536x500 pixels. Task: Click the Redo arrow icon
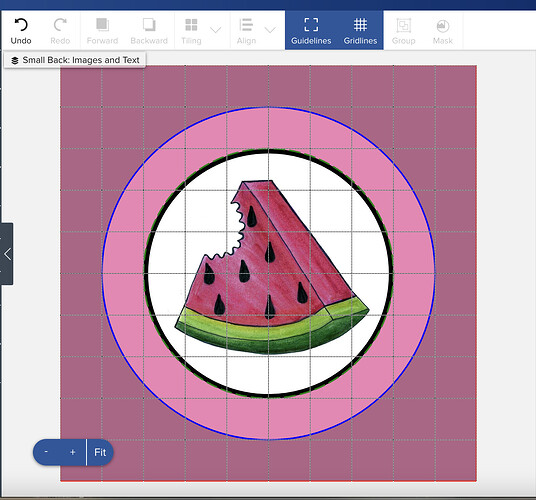coord(60,25)
